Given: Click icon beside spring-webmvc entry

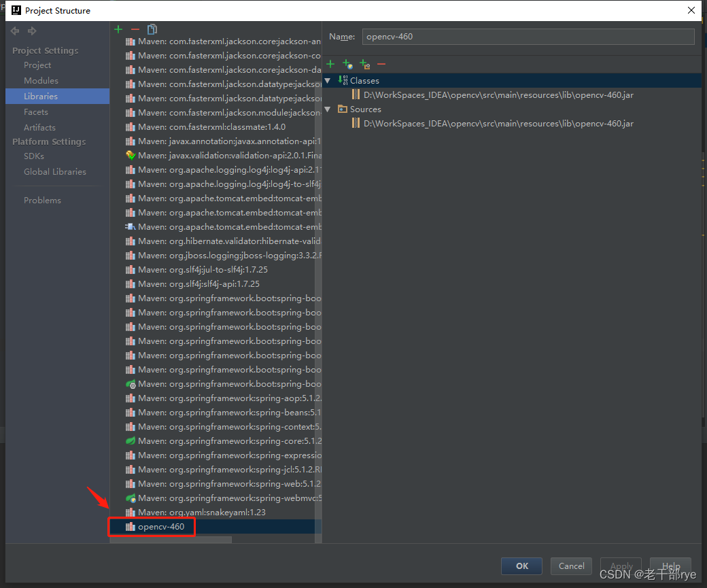Looking at the screenshot, I should 131,498.
